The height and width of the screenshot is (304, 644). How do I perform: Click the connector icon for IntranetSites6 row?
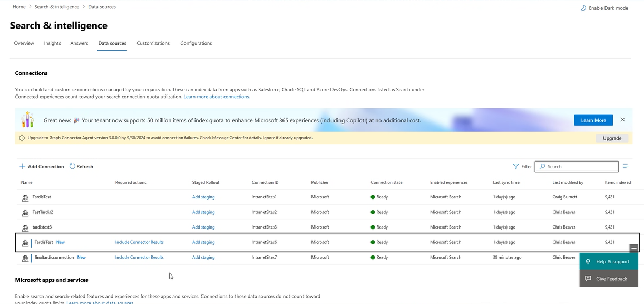[x=25, y=243]
